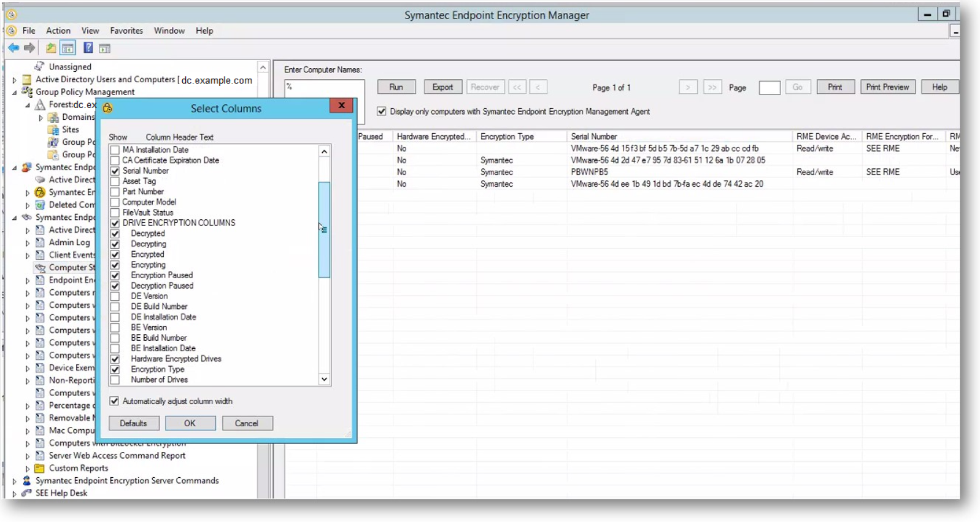Screen dimensions: 980x522
Task: Click the Forest node icon
Action: click(40, 104)
